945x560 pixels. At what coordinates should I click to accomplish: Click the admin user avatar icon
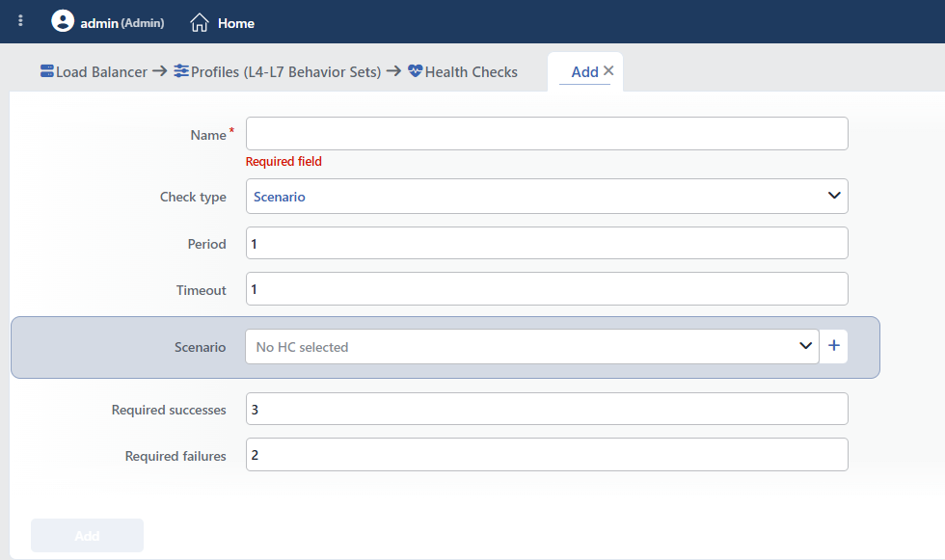[x=62, y=21]
